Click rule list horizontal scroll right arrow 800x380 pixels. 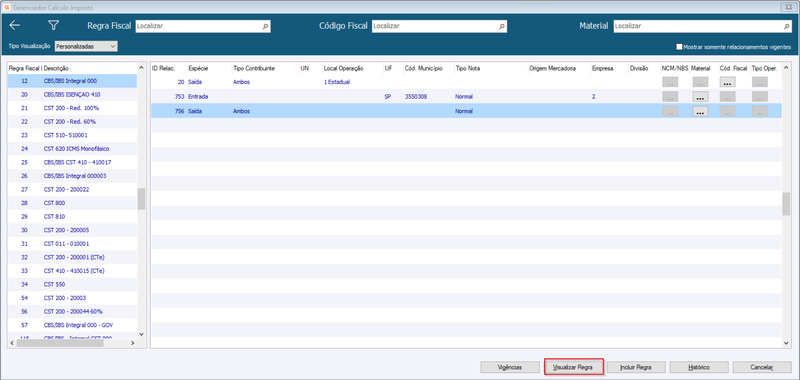133,343
